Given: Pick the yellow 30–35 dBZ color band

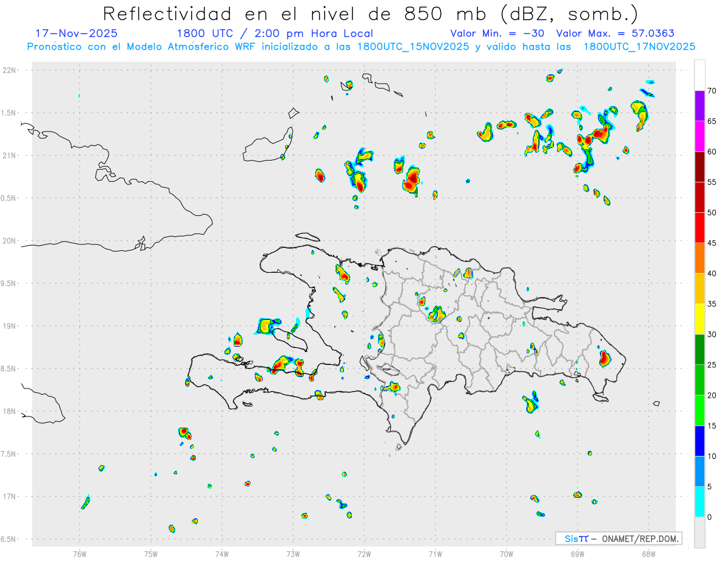Looking at the screenshot, I should pyautogui.click(x=699, y=319).
